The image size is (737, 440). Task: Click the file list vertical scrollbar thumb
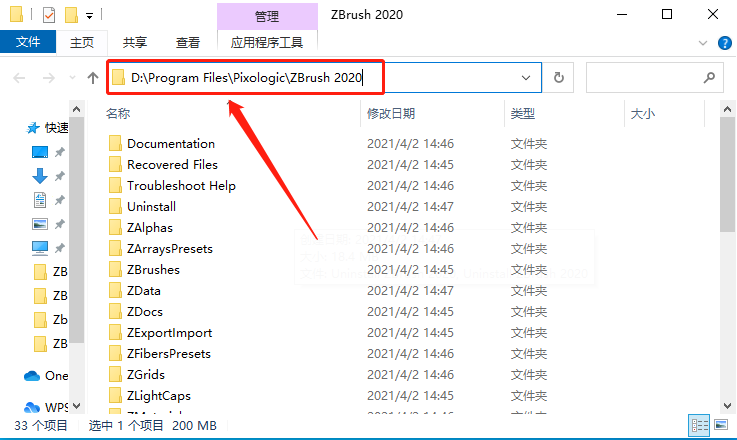[727, 174]
